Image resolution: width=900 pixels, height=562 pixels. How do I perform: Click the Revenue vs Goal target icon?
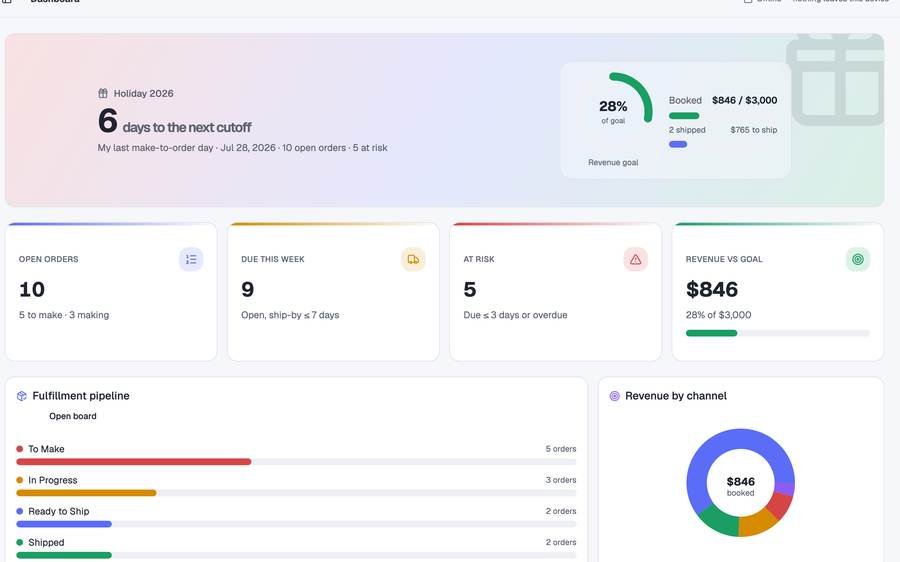tap(858, 259)
